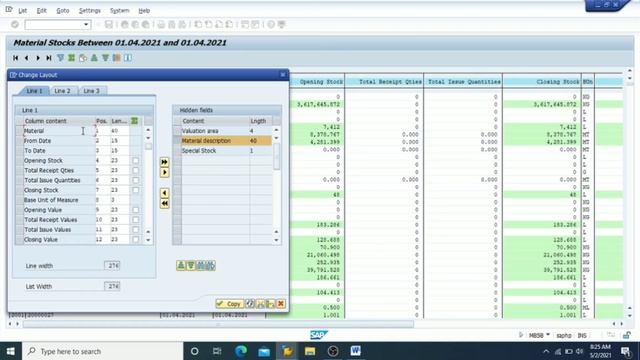The width and height of the screenshot is (640, 360).
Task: Click the green total sum icon
Action: (71, 58)
